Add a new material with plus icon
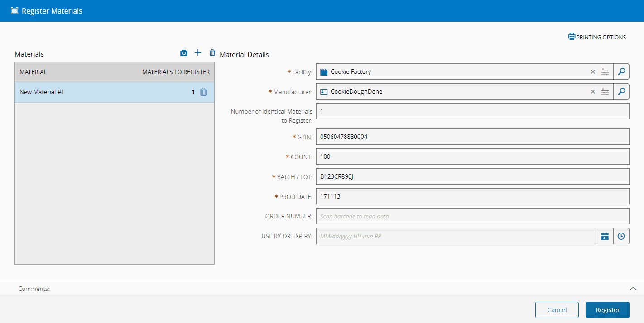The width and height of the screenshot is (644, 323). (x=198, y=53)
